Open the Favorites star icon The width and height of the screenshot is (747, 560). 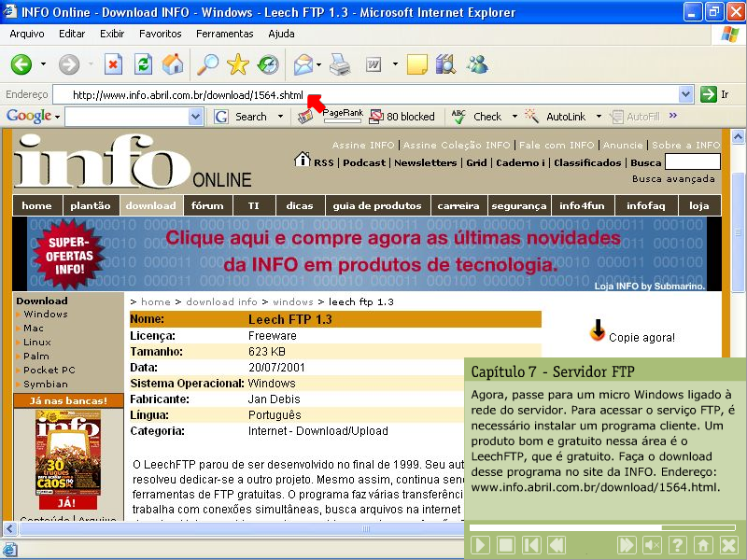(237, 64)
